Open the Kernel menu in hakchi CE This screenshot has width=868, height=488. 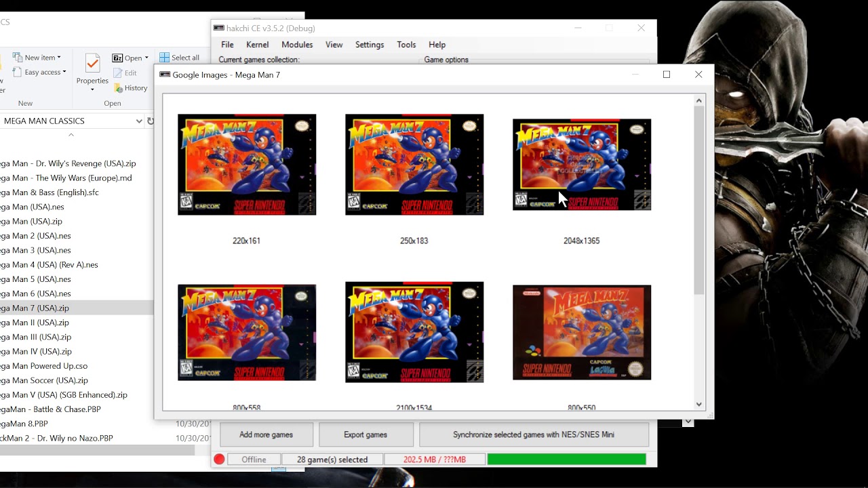click(258, 45)
